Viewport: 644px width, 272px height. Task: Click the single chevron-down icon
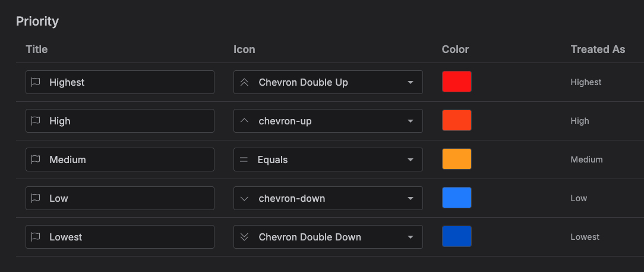click(244, 199)
